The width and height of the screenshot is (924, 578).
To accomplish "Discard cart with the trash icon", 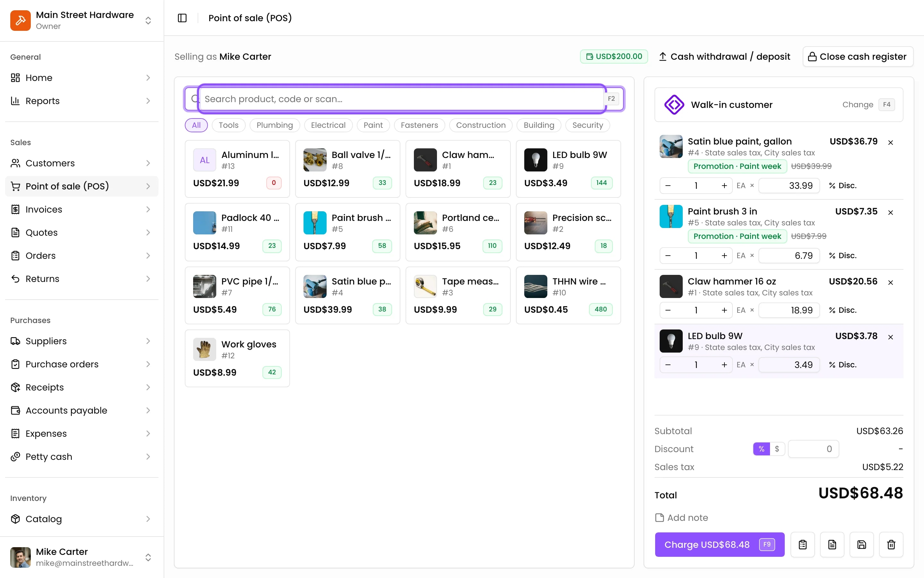I will click(x=891, y=544).
